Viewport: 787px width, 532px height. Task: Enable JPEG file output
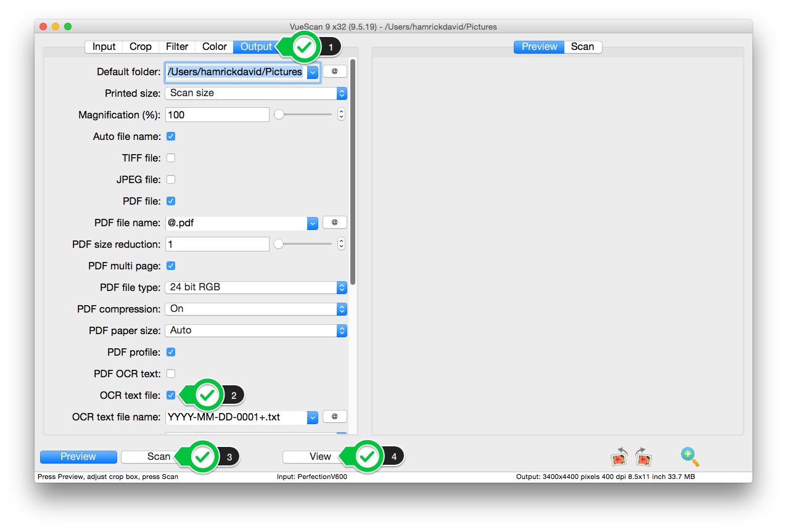tap(170, 179)
